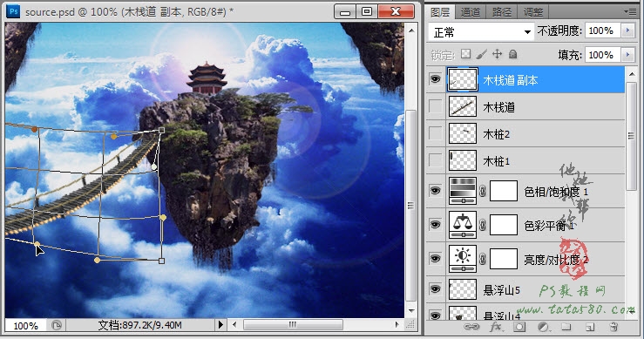Screen dimensions: 644x339
Task: Click the white mask thumbnail of 亮度/对比度 2
Action: pyautogui.click(x=504, y=259)
